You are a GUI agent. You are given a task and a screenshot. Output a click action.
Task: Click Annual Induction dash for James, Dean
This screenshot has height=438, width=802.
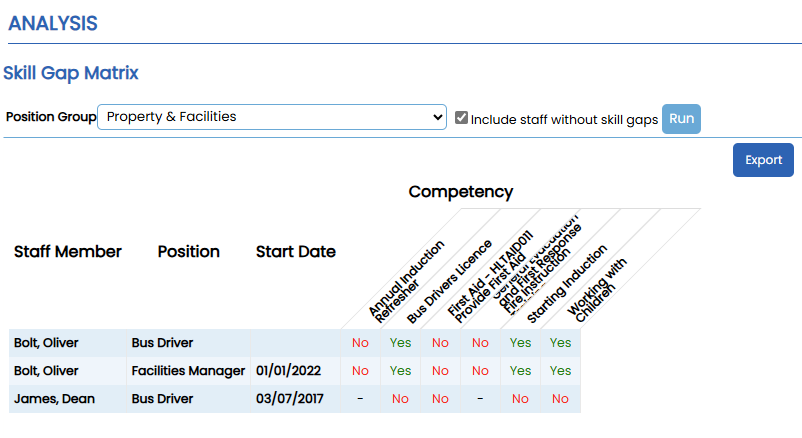[x=360, y=399]
